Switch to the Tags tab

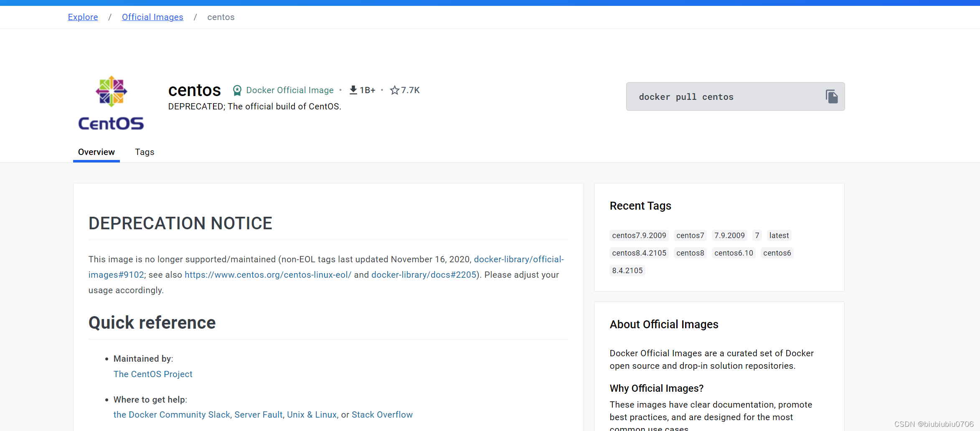pyautogui.click(x=145, y=152)
